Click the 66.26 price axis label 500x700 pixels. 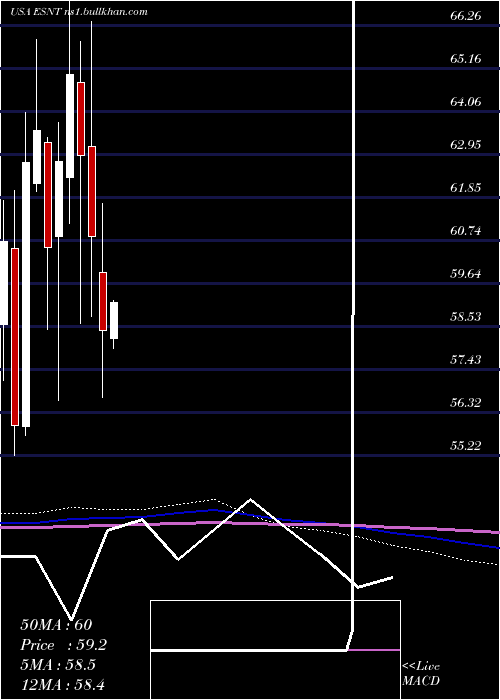coord(467,16)
